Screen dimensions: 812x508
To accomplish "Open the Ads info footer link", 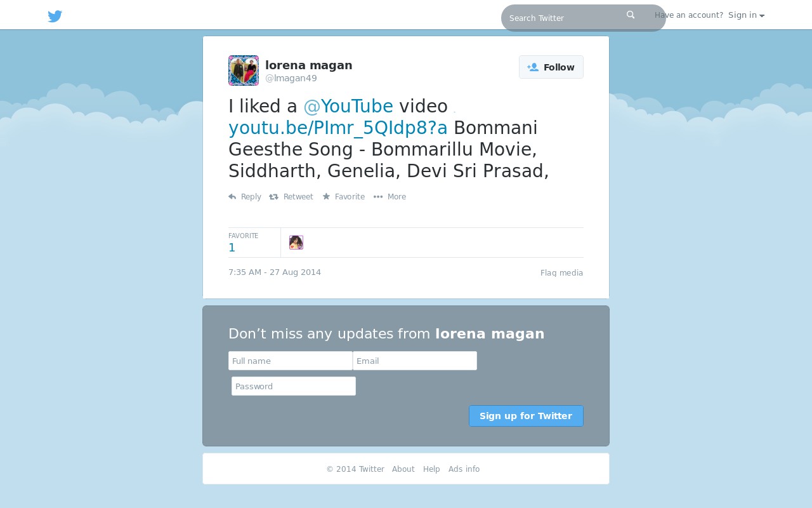I will [464, 469].
